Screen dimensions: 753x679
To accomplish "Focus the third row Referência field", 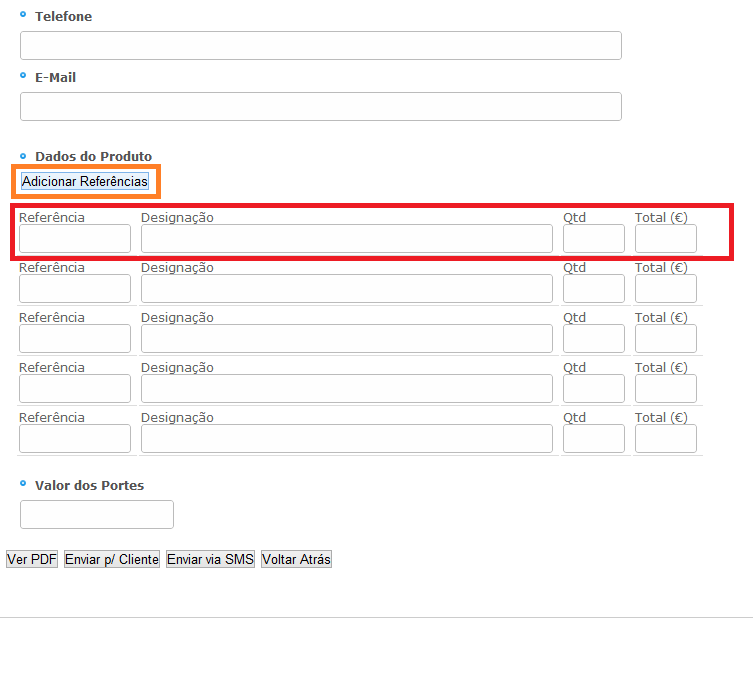I will (75, 339).
